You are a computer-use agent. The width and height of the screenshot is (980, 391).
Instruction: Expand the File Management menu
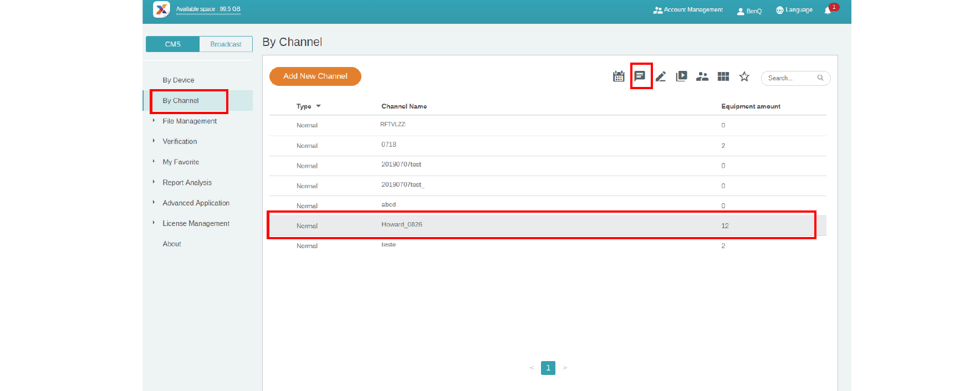tap(190, 121)
